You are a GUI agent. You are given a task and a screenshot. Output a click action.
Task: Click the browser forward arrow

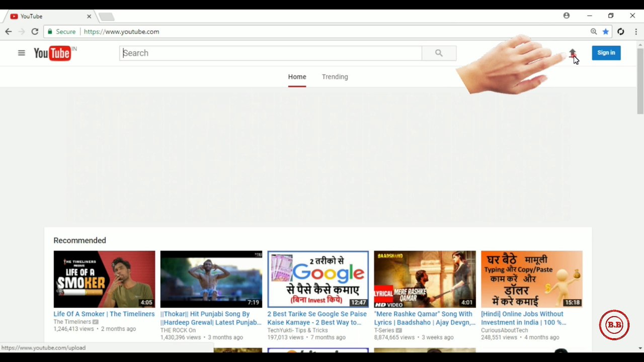click(22, 32)
